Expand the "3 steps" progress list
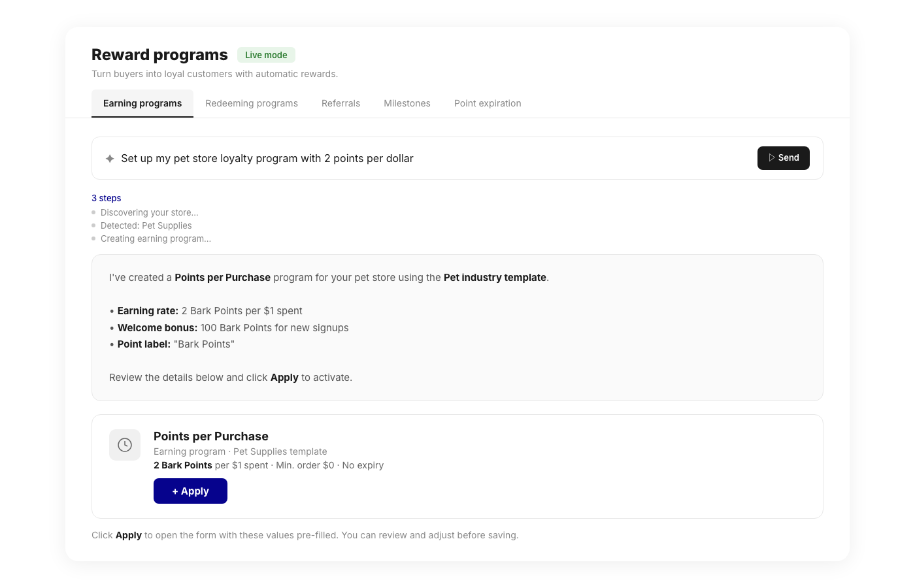Screen dimensions: 915x588 coord(106,198)
